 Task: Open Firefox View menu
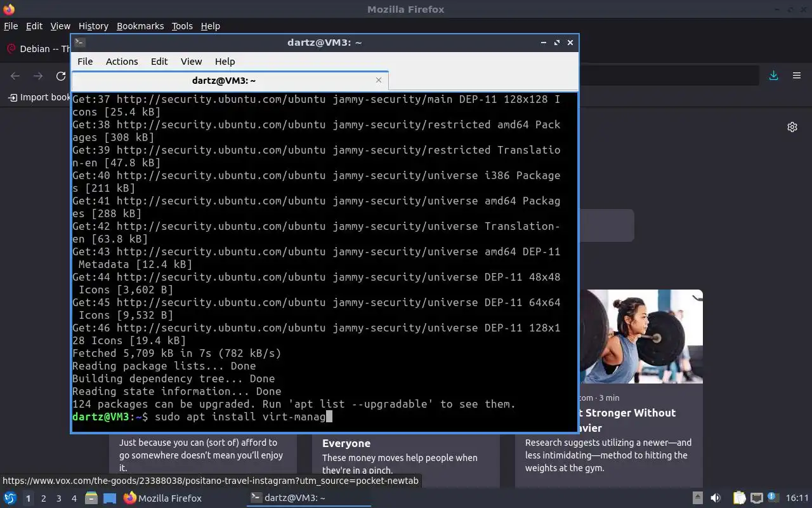tap(60, 26)
